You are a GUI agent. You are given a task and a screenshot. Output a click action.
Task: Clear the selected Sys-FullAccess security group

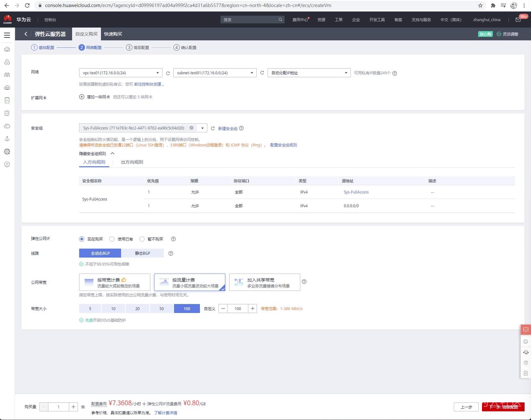(191, 128)
